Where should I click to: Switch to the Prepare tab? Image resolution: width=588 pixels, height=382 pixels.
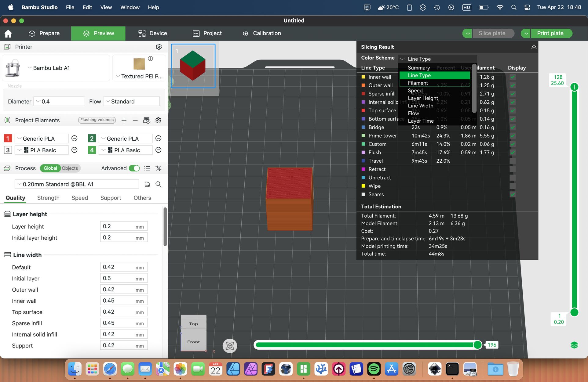tap(44, 33)
